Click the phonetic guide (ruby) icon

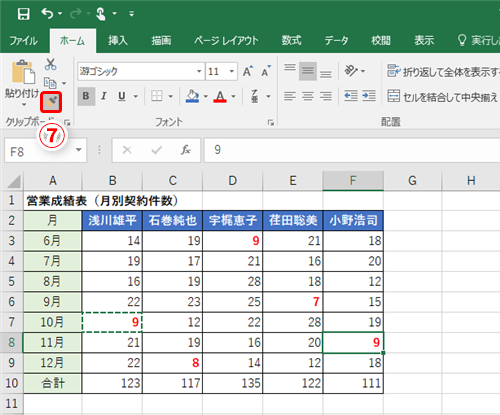(x=255, y=96)
